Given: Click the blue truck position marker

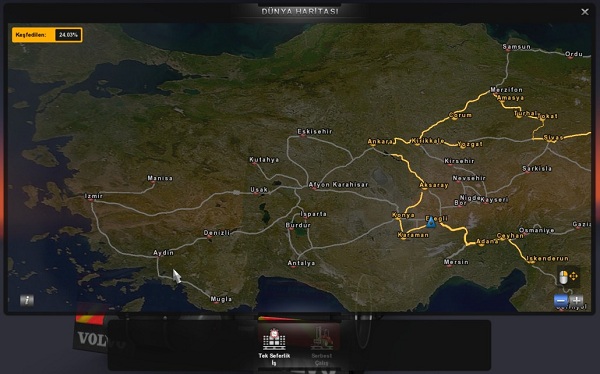Looking at the screenshot, I should [x=431, y=222].
